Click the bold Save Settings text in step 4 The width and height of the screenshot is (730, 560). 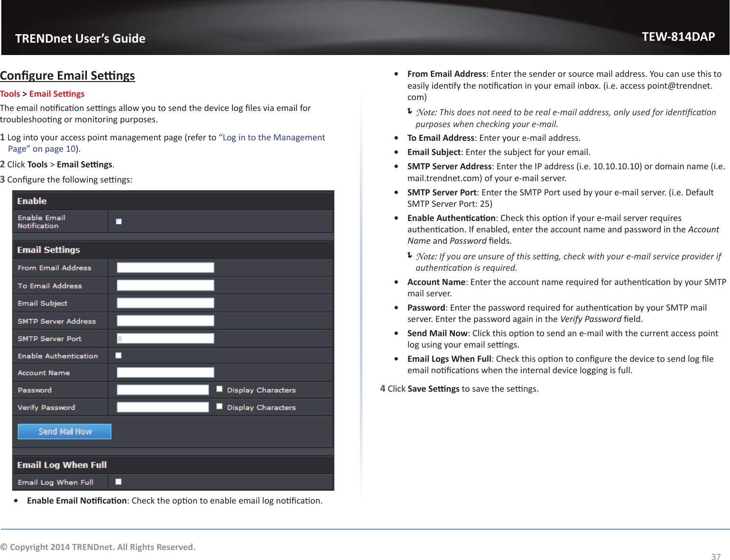coord(434,389)
